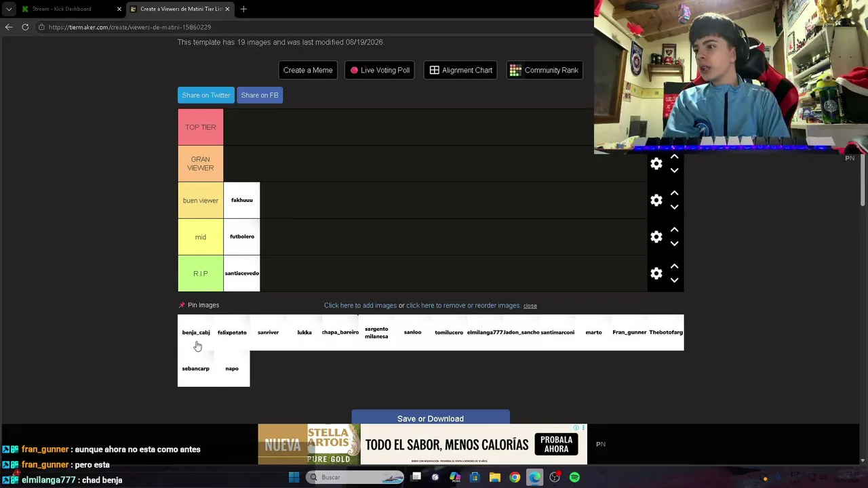
Task: Open settings gear for GRAN VIEWER row
Action: (x=656, y=164)
